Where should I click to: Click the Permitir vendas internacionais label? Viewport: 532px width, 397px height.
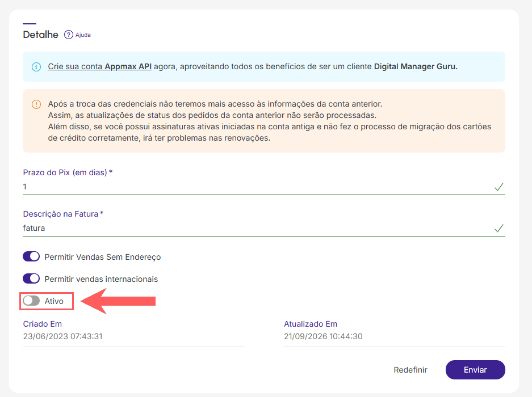pos(101,279)
